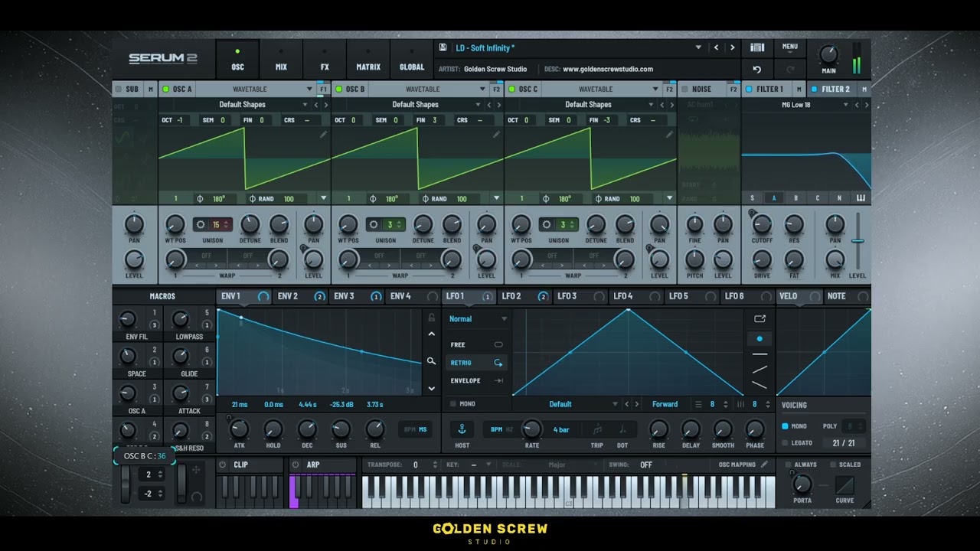Screen dimensions: 980x551
Task: Edit OSC C wavetable with pencil icon
Action: pos(669,134)
